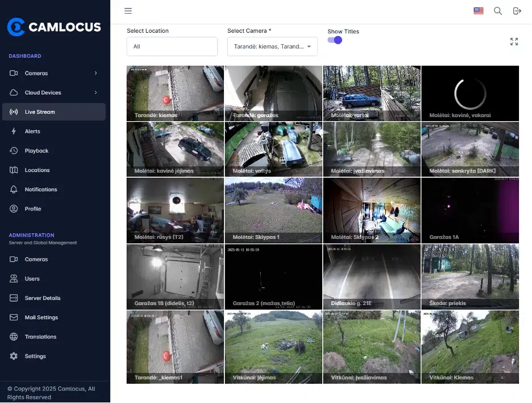
Task: Click the Mail Settings envelope icon
Action: (12, 317)
